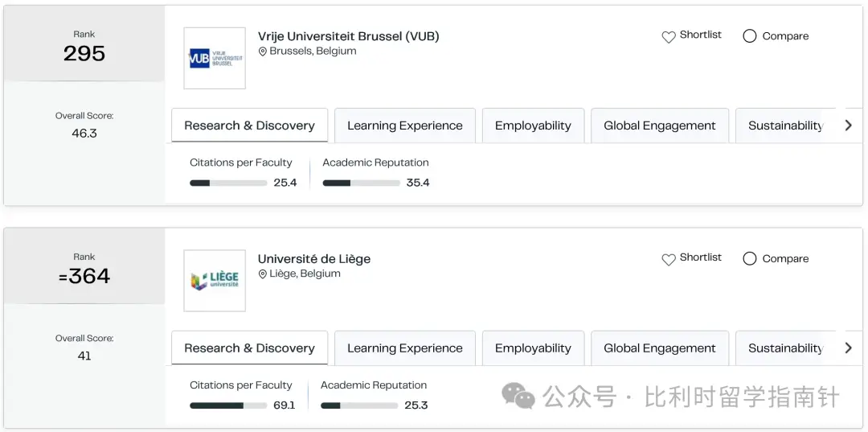Viewport: 868px width, 432px height.
Task: Open VUB Employability tab
Action: coord(533,125)
